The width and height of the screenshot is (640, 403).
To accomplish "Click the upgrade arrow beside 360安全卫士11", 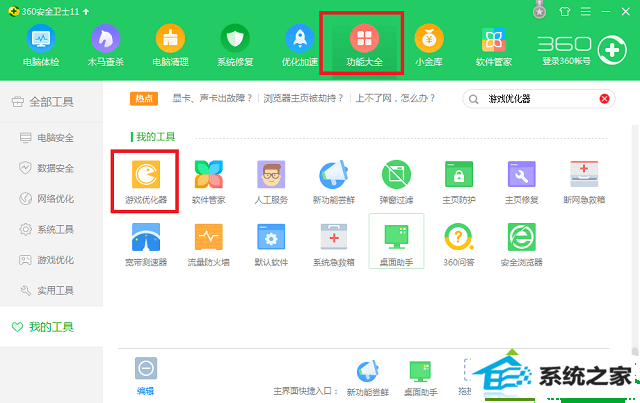I will point(86,12).
